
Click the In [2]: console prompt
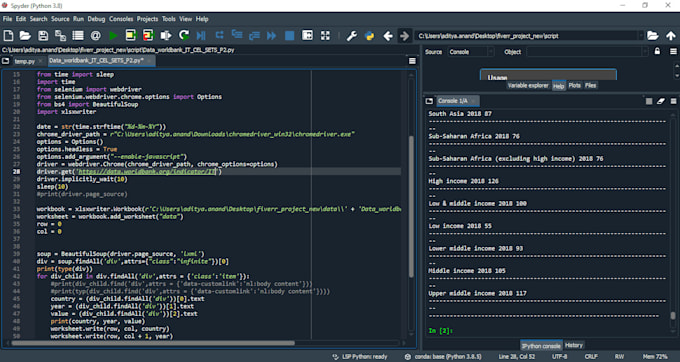pyautogui.click(x=440, y=330)
